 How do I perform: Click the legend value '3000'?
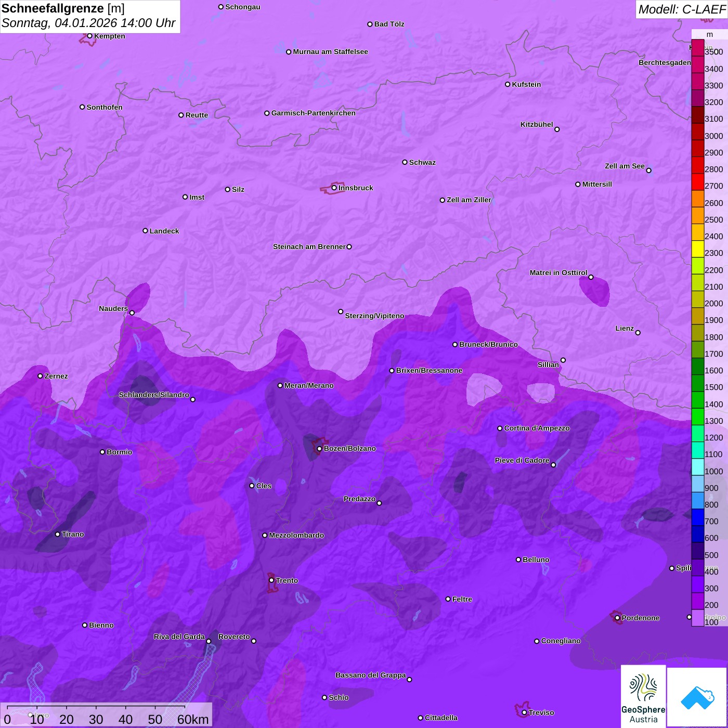tap(713, 136)
